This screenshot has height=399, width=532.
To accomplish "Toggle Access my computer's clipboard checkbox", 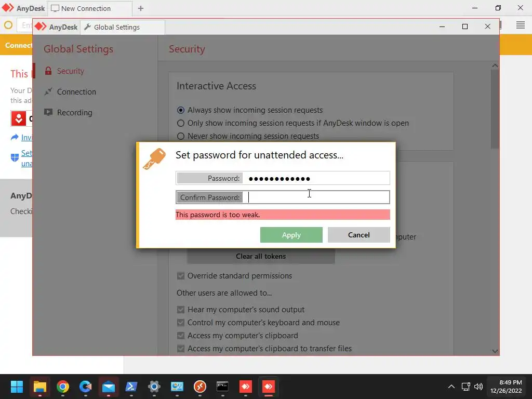I will (x=181, y=336).
